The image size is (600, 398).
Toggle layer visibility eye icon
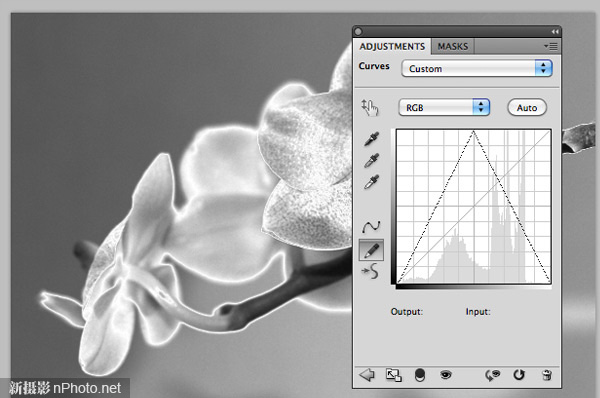[x=445, y=375]
